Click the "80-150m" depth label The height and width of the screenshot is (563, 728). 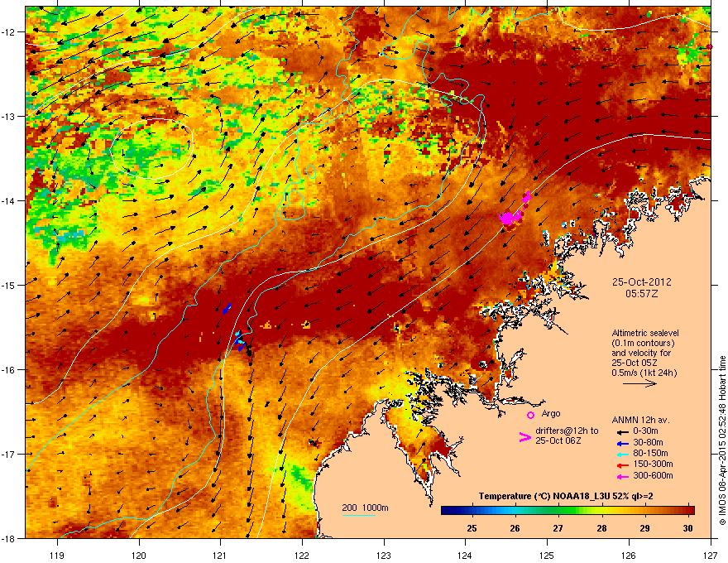(x=650, y=453)
